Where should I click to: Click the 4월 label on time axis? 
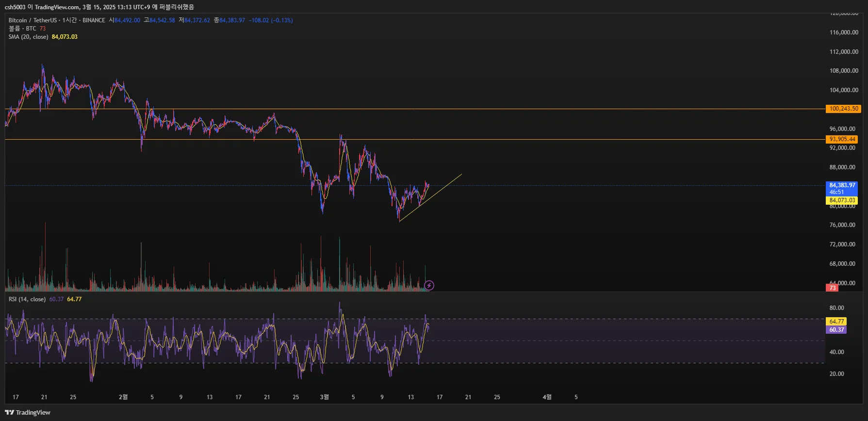(547, 397)
